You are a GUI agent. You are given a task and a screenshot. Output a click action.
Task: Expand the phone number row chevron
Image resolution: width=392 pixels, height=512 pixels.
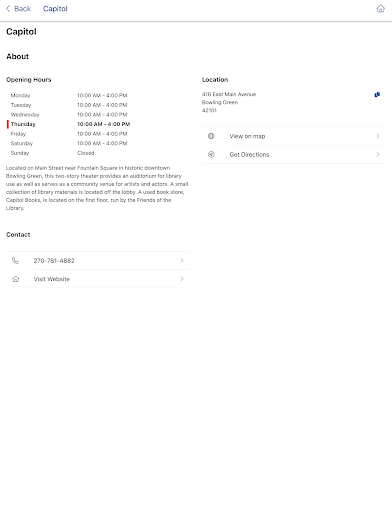pos(182,261)
